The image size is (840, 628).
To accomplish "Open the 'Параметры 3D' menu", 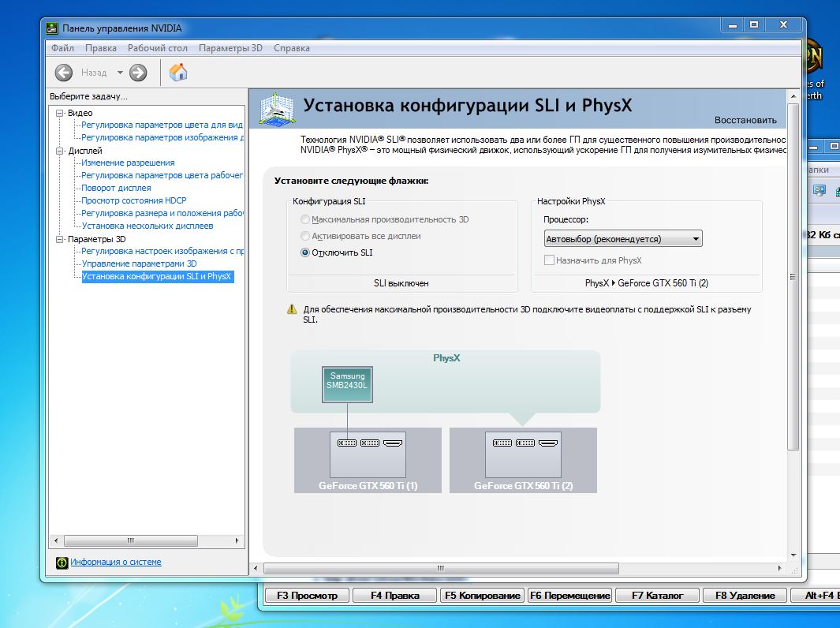I will tap(230, 47).
